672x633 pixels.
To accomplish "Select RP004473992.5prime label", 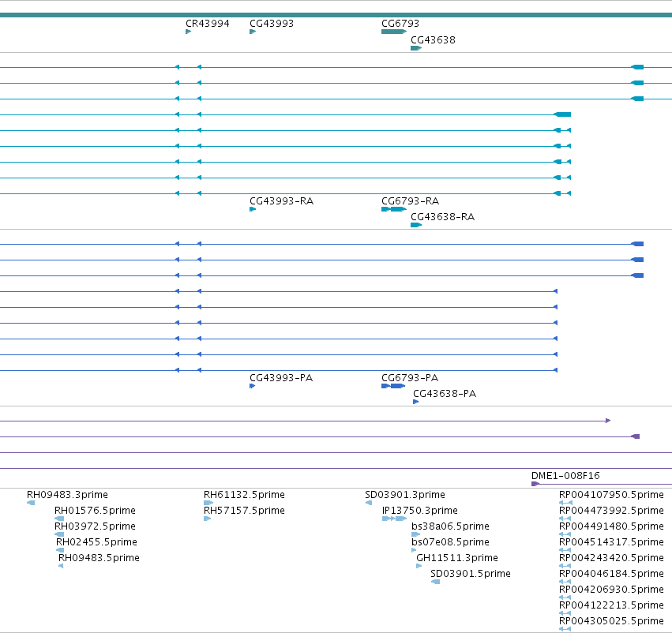I will coord(611,511).
